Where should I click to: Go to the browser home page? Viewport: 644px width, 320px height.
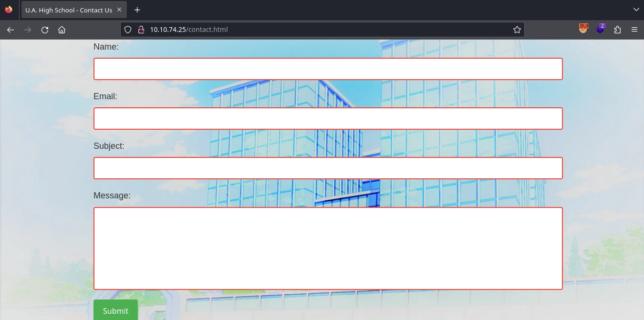pyautogui.click(x=62, y=30)
